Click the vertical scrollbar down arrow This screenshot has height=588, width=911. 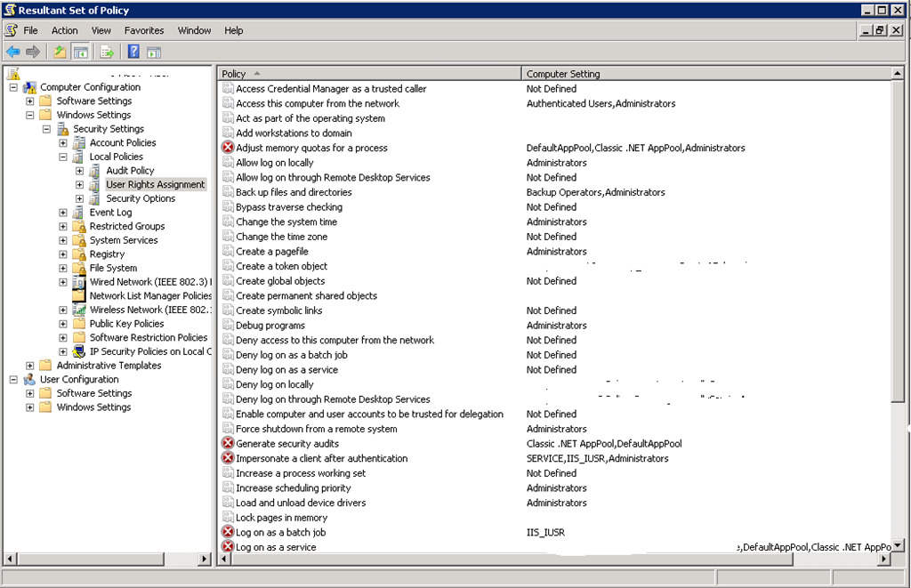point(898,545)
